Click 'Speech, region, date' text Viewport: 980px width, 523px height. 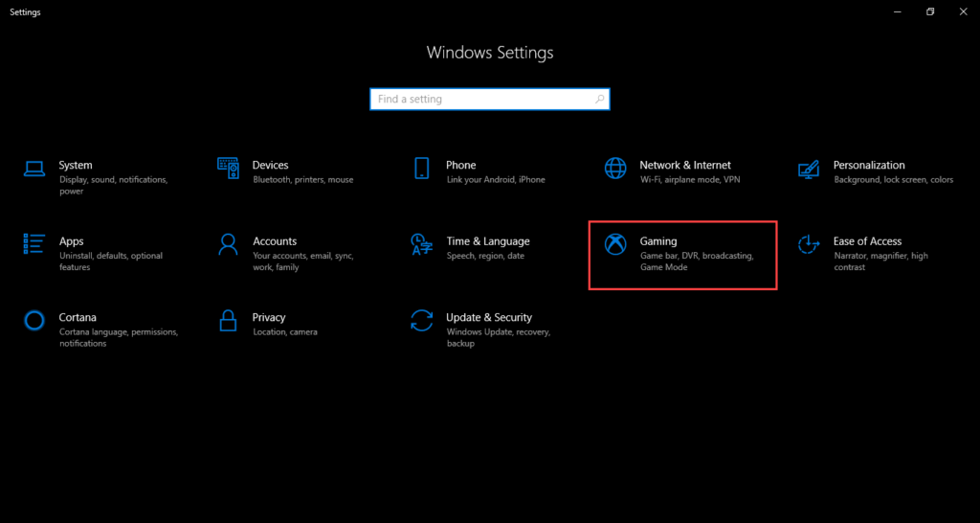(485, 256)
